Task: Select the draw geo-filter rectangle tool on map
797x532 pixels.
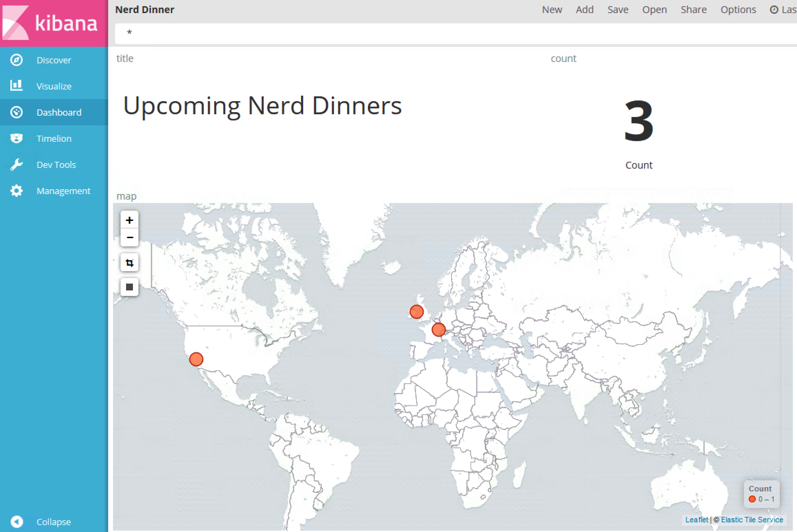Action: point(130,262)
